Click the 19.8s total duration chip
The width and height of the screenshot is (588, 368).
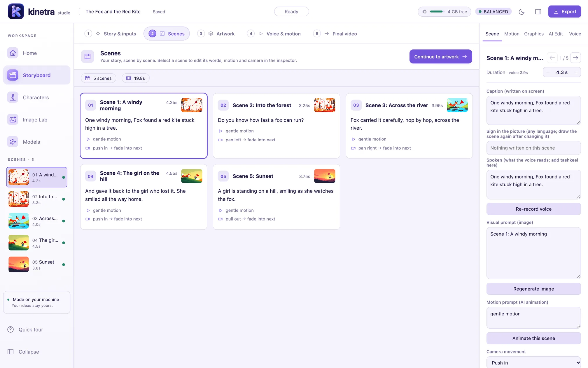pyautogui.click(x=135, y=78)
